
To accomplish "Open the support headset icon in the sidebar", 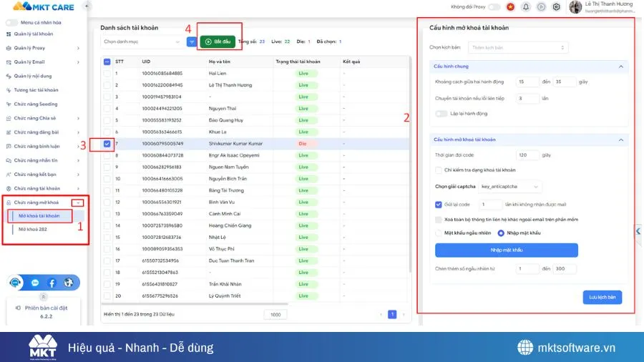I will tap(16, 283).
